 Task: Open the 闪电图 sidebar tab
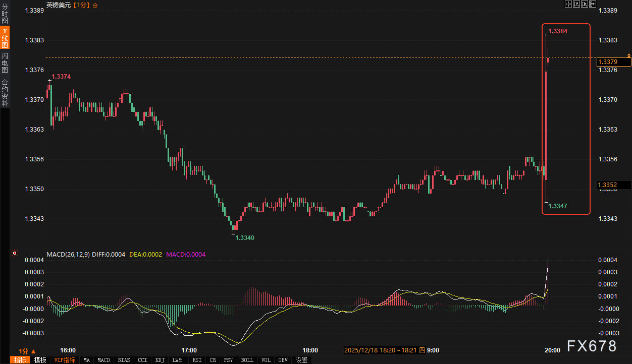(x=5, y=63)
